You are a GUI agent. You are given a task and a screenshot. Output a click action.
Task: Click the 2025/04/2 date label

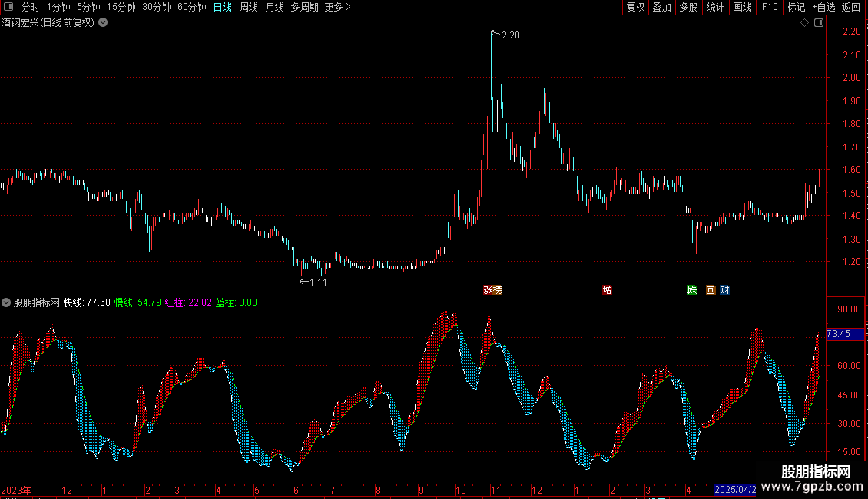(x=735, y=490)
